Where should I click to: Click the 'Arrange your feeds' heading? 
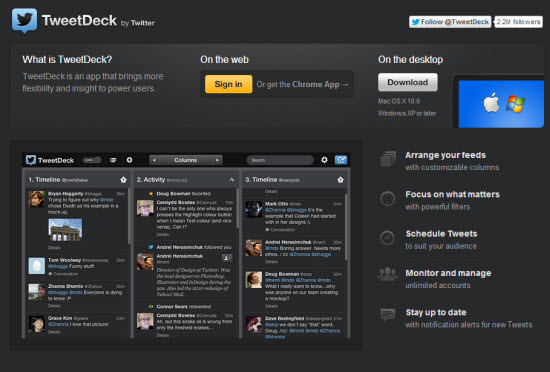pos(445,155)
